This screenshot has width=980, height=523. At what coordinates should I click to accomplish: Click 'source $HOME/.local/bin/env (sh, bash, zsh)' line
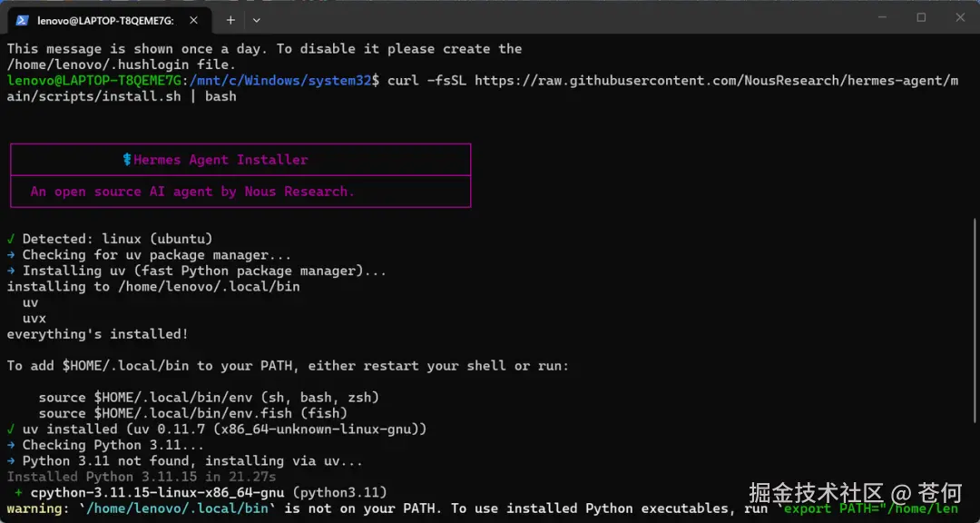point(209,398)
